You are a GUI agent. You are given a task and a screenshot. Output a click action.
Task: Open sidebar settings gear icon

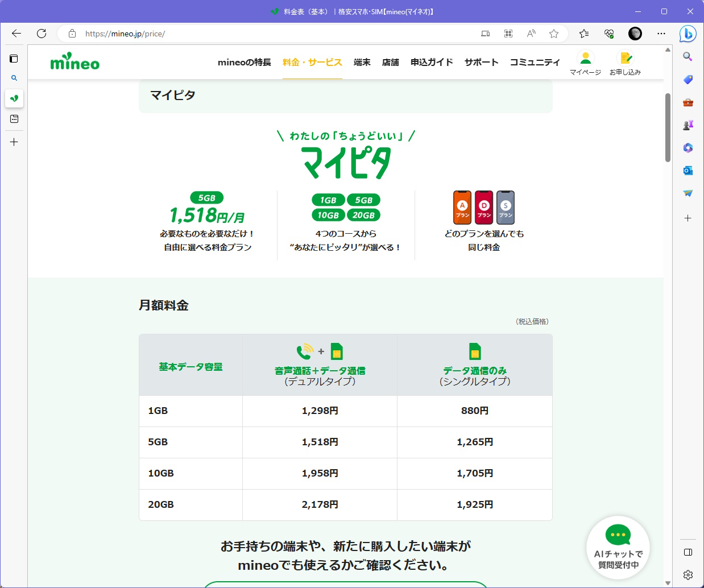coord(688,575)
